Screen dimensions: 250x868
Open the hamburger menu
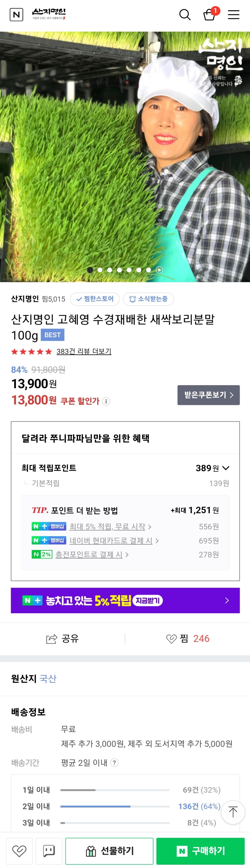[x=234, y=15]
